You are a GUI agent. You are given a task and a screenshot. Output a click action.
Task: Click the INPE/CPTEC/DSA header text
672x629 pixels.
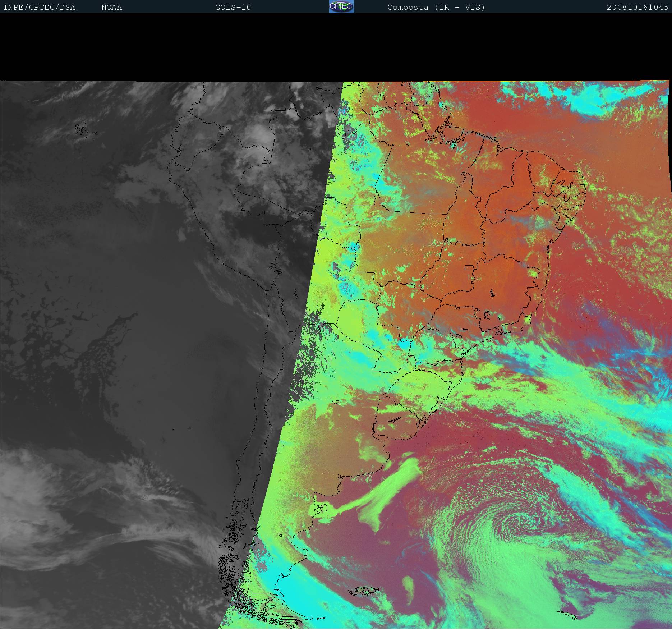pyautogui.click(x=39, y=8)
